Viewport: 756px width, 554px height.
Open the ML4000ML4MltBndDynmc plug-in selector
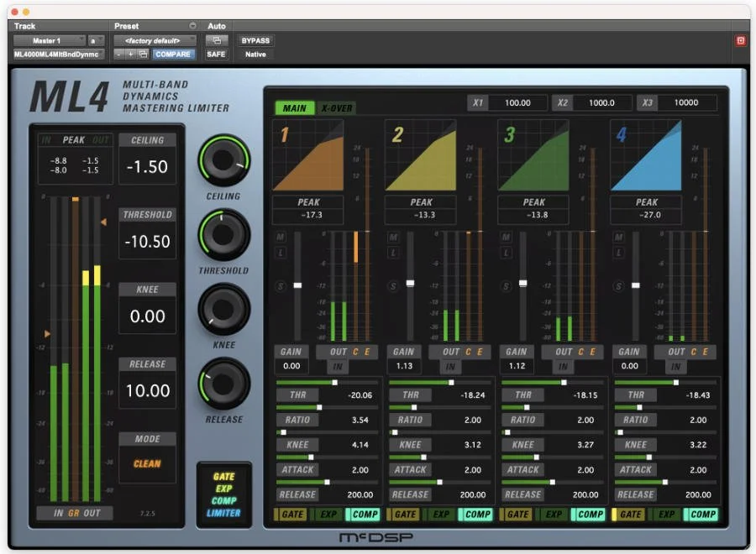[x=58, y=55]
